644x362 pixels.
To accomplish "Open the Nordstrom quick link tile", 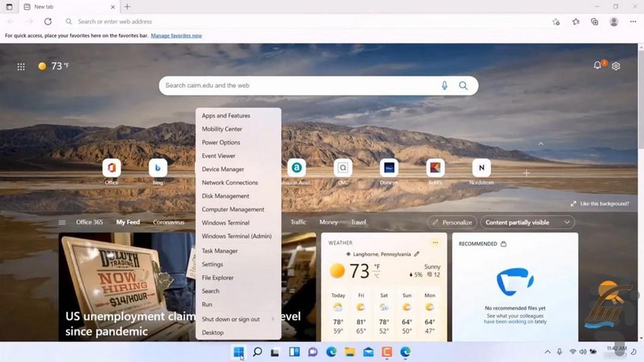I will (x=481, y=168).
